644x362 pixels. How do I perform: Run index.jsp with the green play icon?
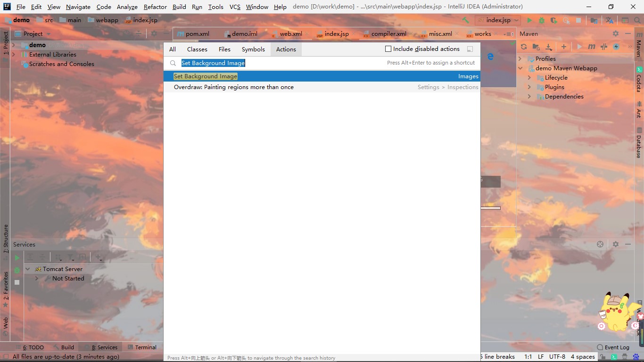pos(529,20)
